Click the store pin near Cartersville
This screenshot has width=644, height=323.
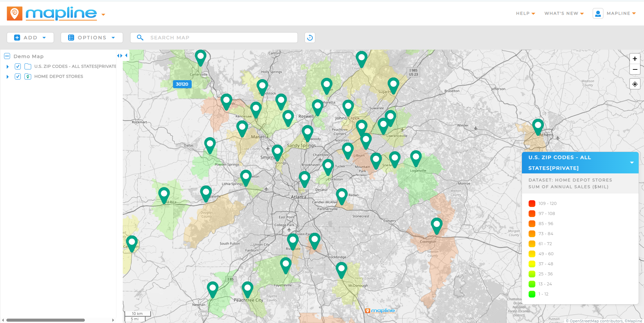tap(201, 58)
